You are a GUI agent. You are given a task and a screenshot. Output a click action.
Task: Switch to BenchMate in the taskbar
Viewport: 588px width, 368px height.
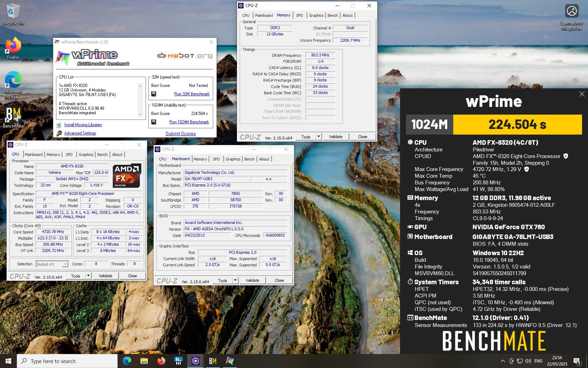(x=212, y=361)
